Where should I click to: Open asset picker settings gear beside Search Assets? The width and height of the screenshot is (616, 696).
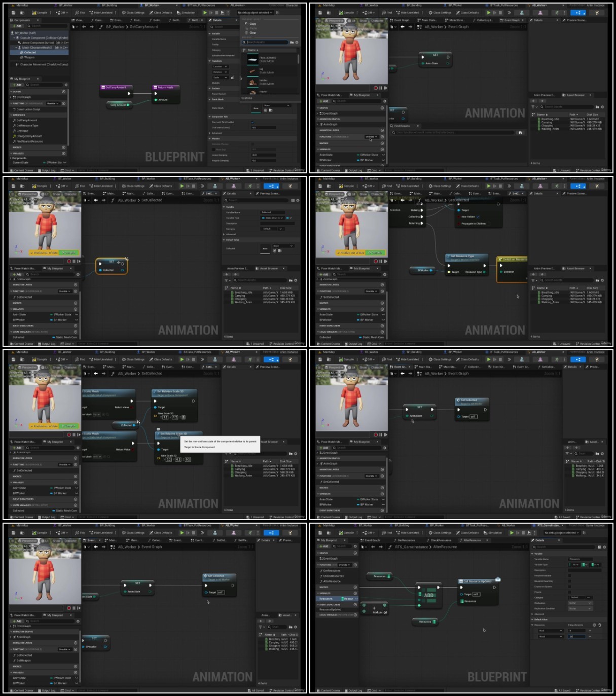297,42
